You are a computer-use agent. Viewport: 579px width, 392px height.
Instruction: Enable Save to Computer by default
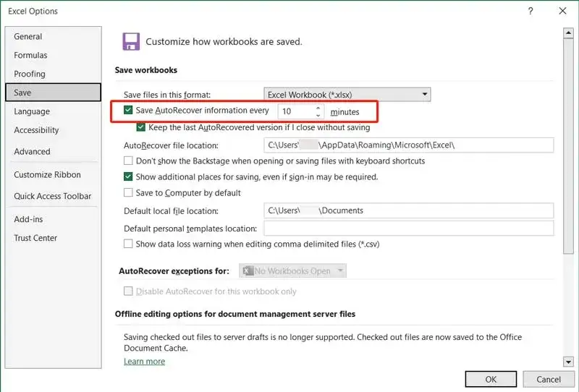point(128,192)
